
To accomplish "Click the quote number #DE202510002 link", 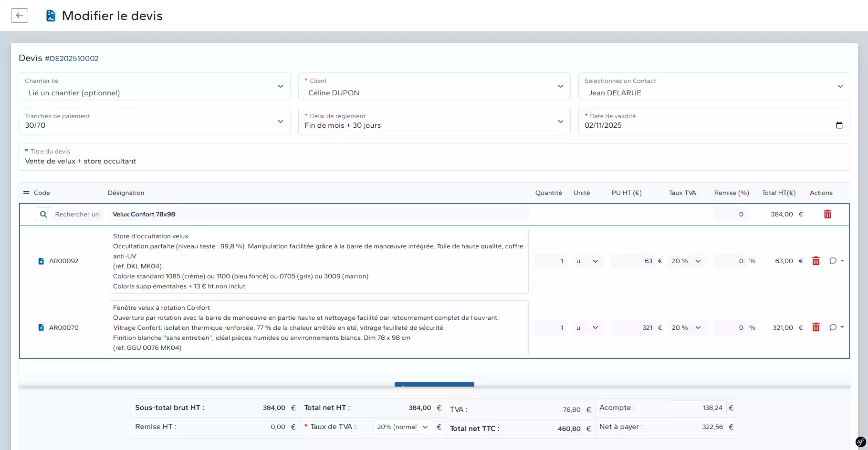I will pos(72,59).
